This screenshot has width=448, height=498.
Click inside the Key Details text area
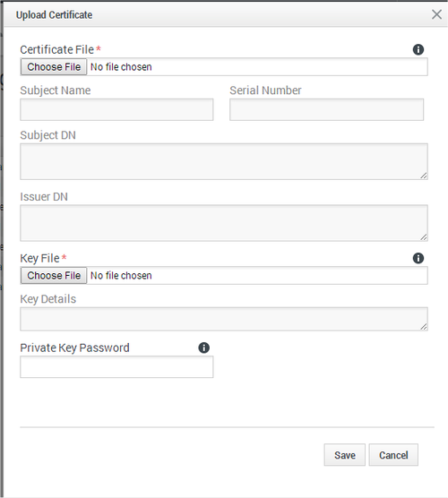pyautogui.click(x=224, y=319)
